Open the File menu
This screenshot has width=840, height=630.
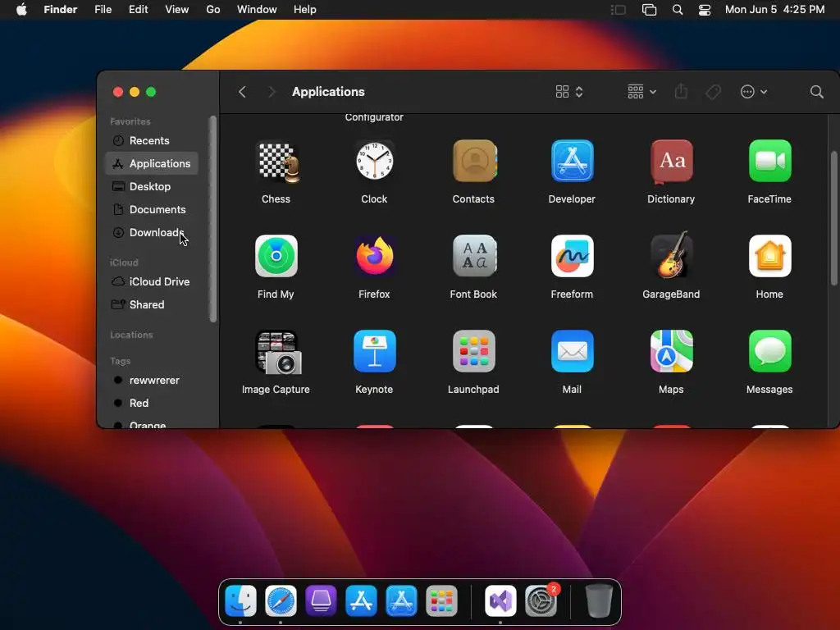[x=103, y=10]
